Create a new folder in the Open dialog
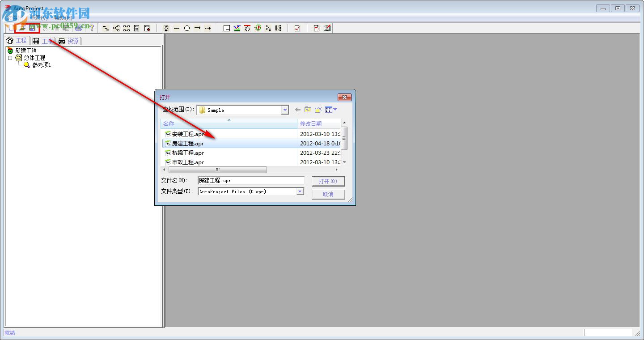 [318, 110]
